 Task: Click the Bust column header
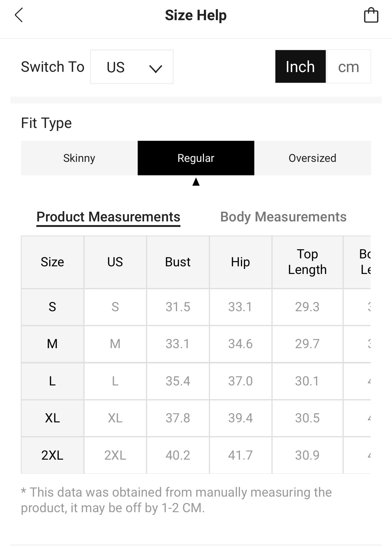(178, 262)
